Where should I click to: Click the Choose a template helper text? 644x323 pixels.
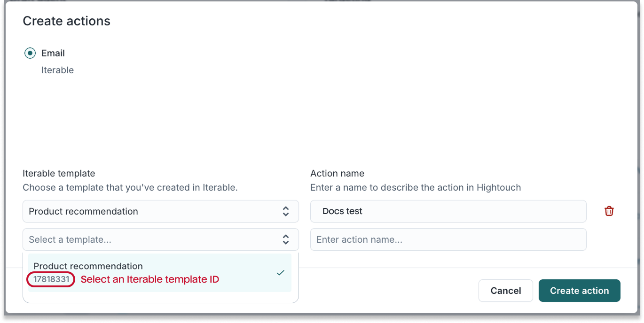(x=130, y=187)
